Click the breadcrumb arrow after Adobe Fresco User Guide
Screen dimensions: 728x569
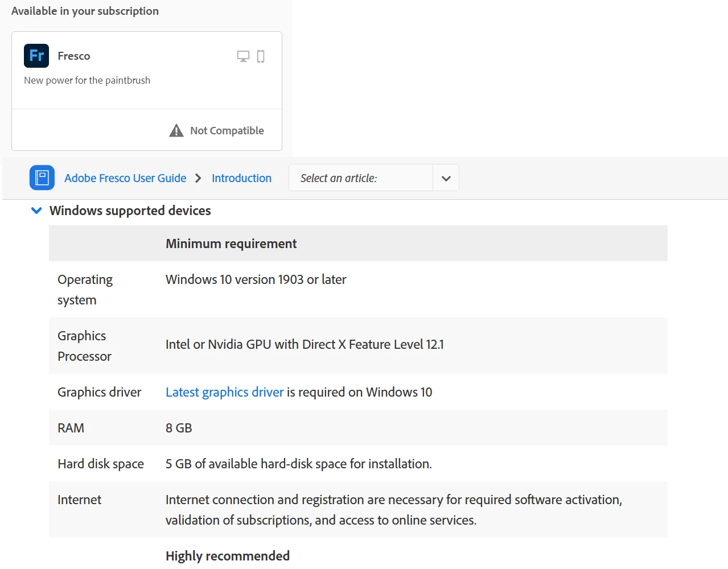(x=198, y=178)
